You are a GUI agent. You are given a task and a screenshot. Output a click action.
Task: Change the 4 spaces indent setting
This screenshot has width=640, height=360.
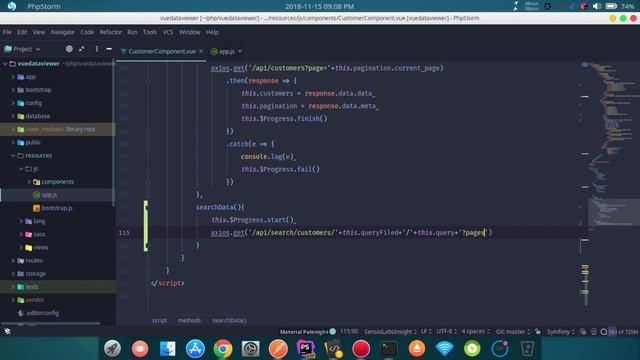coord(476,331)
